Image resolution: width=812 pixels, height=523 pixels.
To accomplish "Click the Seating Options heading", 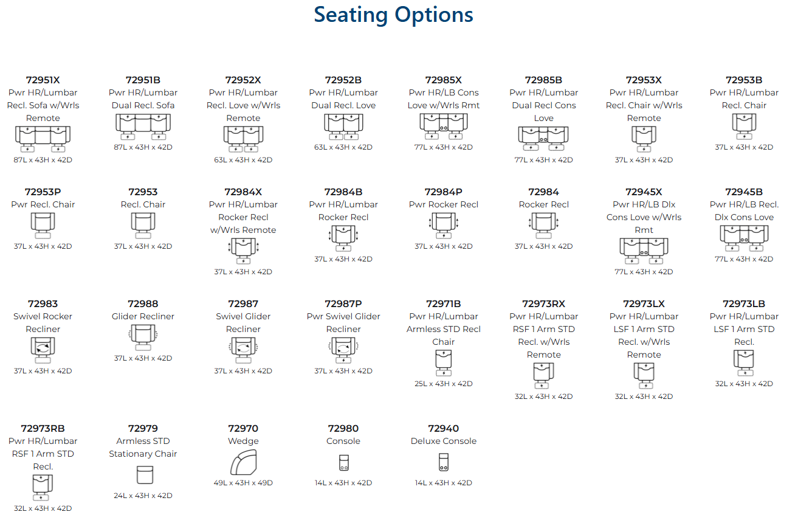I will (x=393, y=15).
